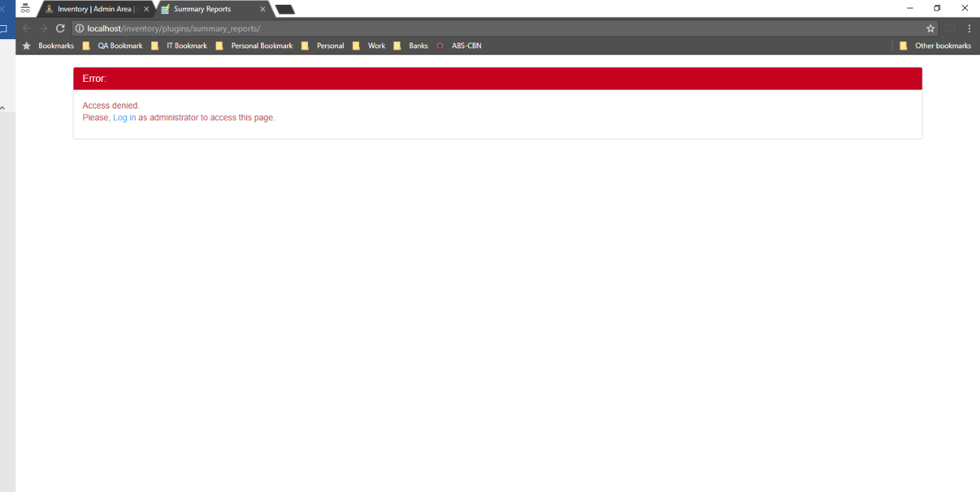Expand the Other bookmarks folder
This screenshot has width=980, height=492.
click(x=935, y=45)
